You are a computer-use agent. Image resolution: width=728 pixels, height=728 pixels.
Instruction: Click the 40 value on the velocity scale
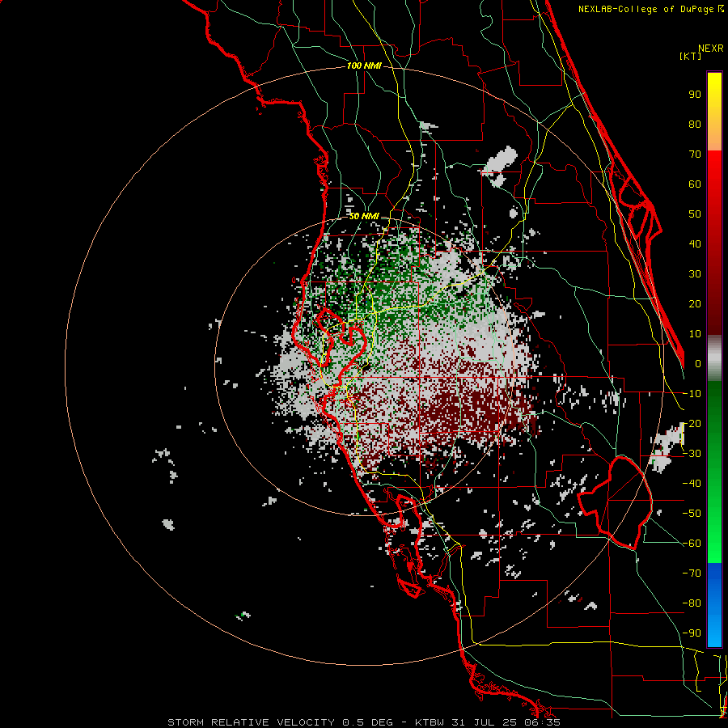pos(695,244)
